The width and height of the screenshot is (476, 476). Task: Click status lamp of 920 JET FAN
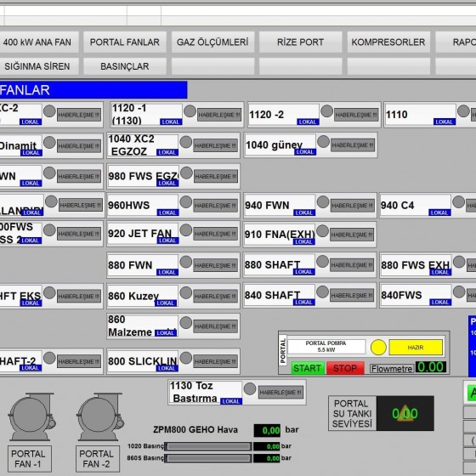(186, 230)
